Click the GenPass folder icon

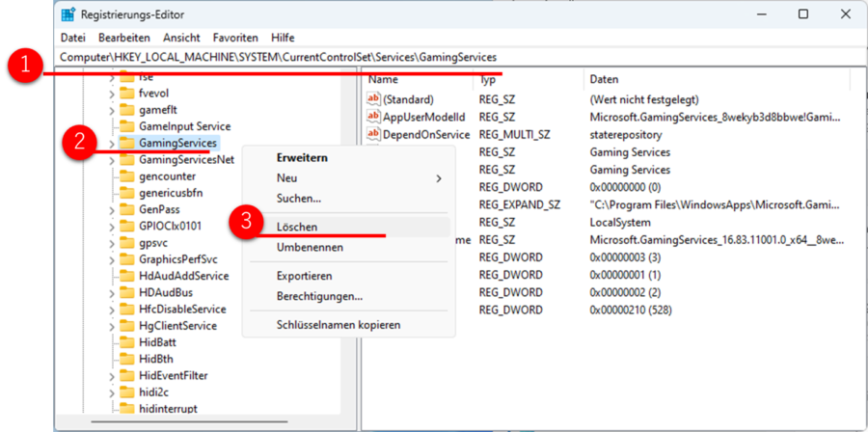tap(127, 209)
